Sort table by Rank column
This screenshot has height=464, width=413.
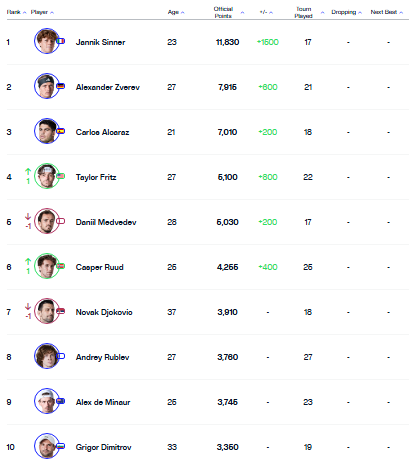point(16,12)
